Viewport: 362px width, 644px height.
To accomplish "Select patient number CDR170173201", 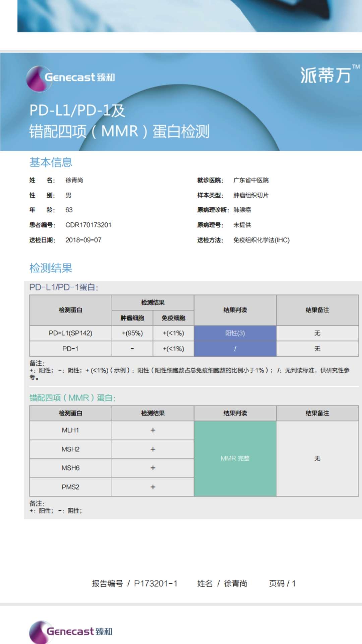I will 88,225.
